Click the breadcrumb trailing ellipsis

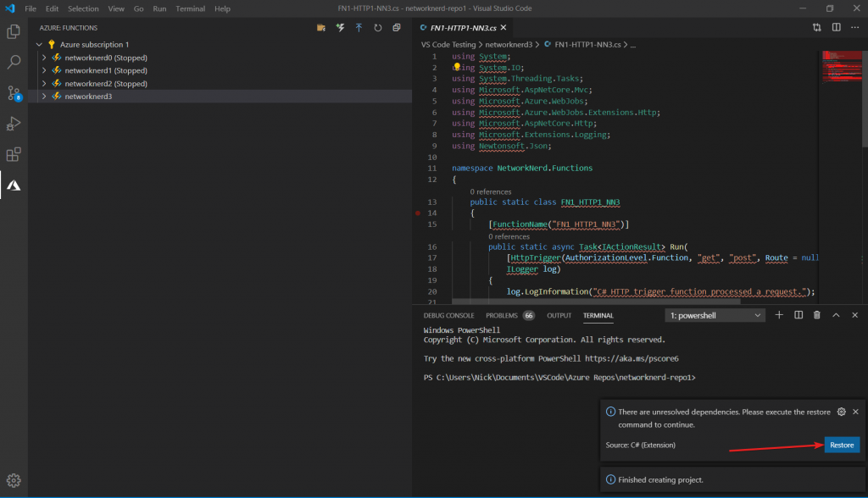pos(633,45)
